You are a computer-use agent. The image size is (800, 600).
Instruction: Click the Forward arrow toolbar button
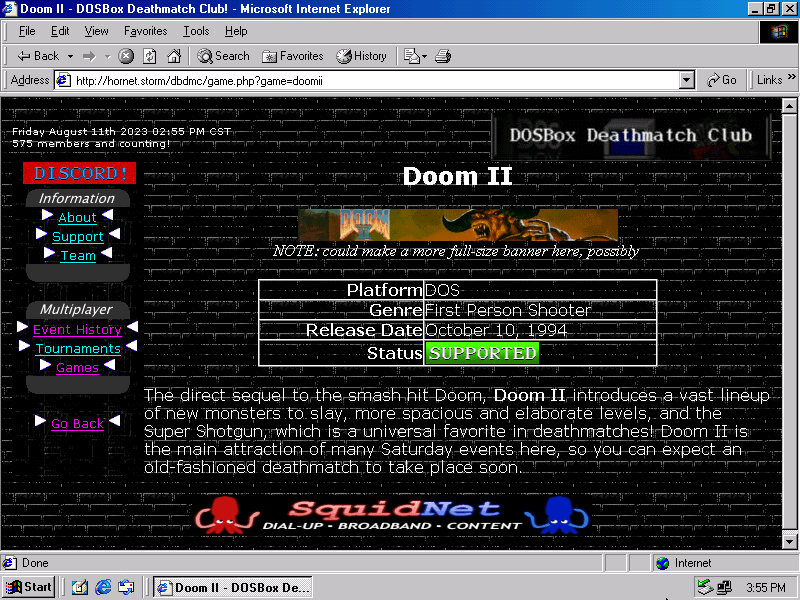[90, 56]
